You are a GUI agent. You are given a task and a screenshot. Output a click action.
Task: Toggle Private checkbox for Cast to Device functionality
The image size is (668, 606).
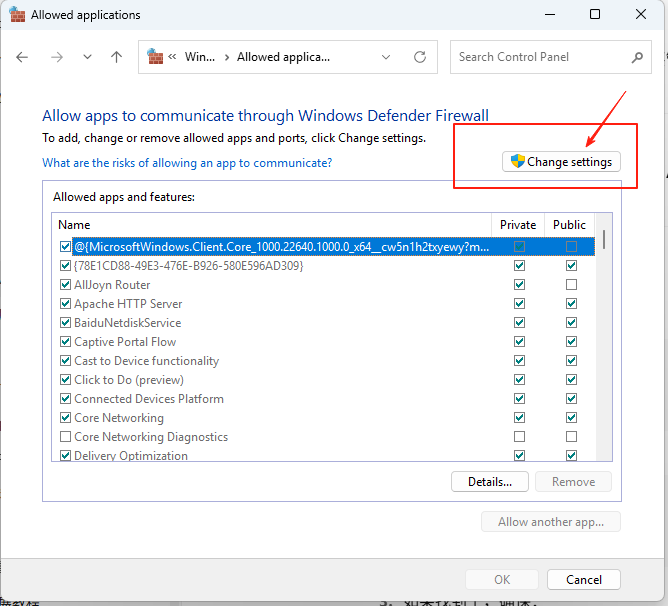pos(519,361)
